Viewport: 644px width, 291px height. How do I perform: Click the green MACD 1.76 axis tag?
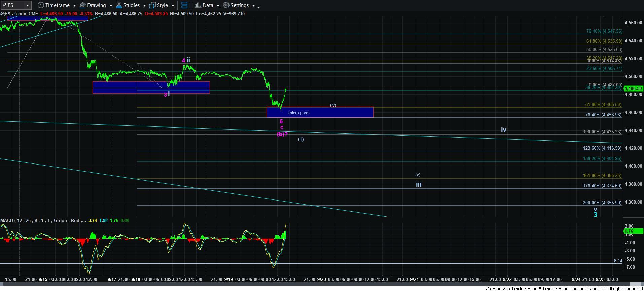click(x=634, y=231)
